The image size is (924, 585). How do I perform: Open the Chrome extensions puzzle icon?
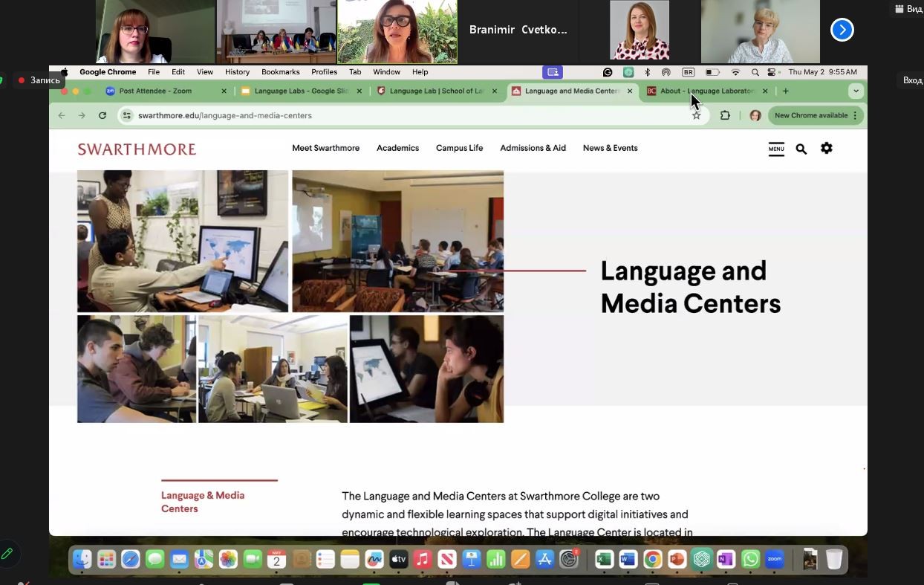(725, 115)
